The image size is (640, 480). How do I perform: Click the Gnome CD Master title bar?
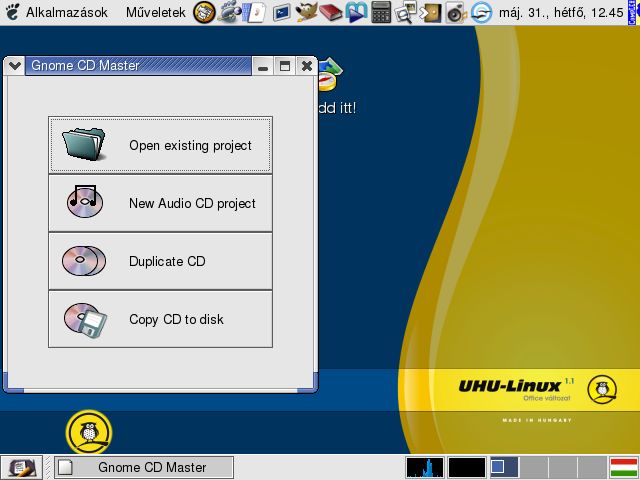click(138, 66)
